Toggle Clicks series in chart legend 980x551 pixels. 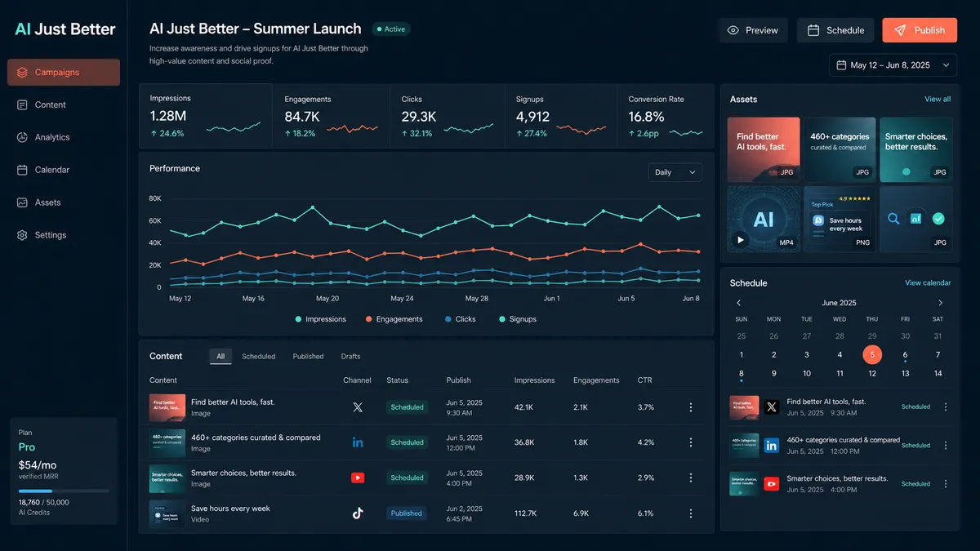click(x=460, y=319)
